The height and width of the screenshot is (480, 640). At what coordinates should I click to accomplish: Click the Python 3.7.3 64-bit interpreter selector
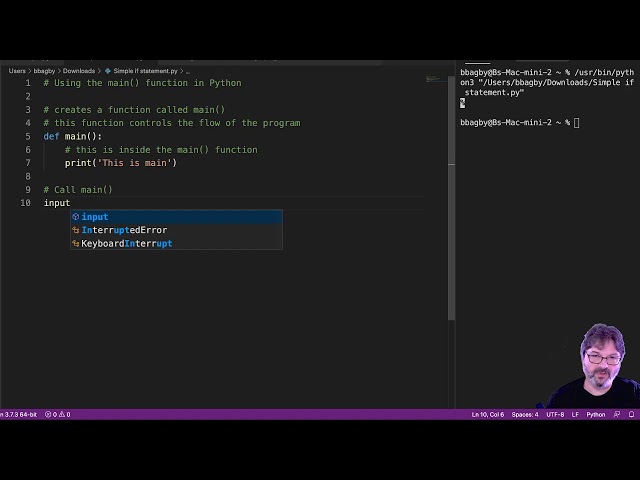(x=18, y=414)
